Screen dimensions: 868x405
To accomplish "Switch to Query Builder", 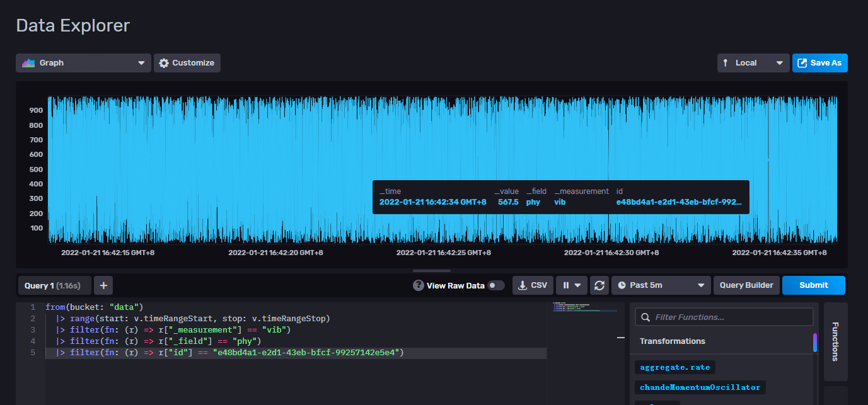I will (746, 285).
